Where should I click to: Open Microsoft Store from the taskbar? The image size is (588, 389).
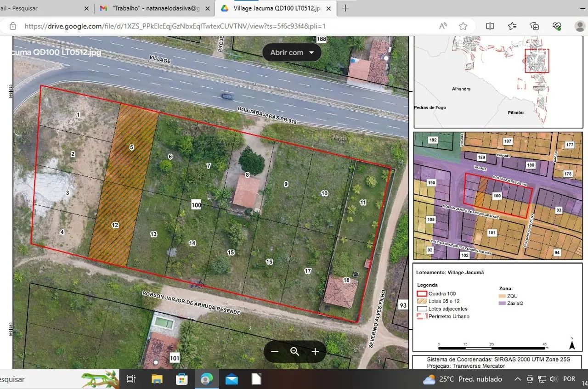click(182, 379)
